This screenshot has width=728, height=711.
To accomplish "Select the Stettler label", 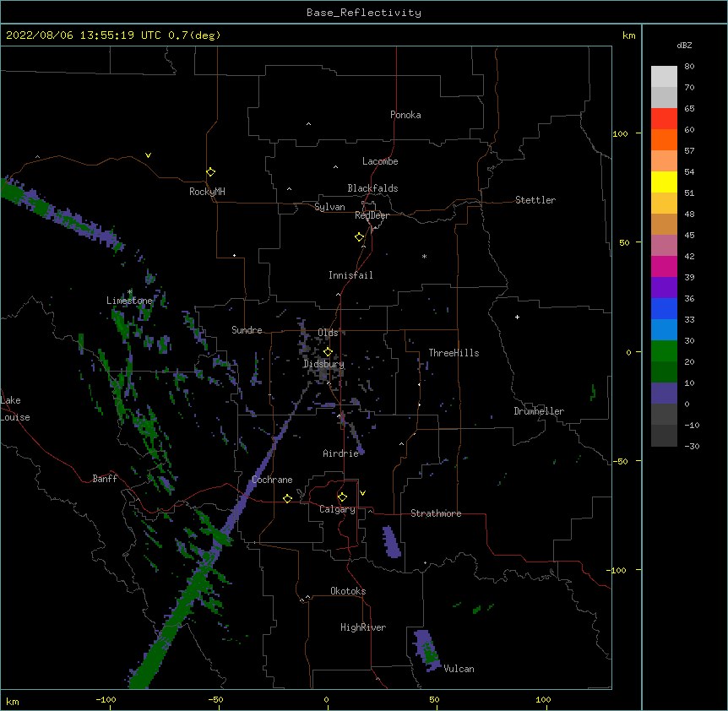I will tap(535, 200).
